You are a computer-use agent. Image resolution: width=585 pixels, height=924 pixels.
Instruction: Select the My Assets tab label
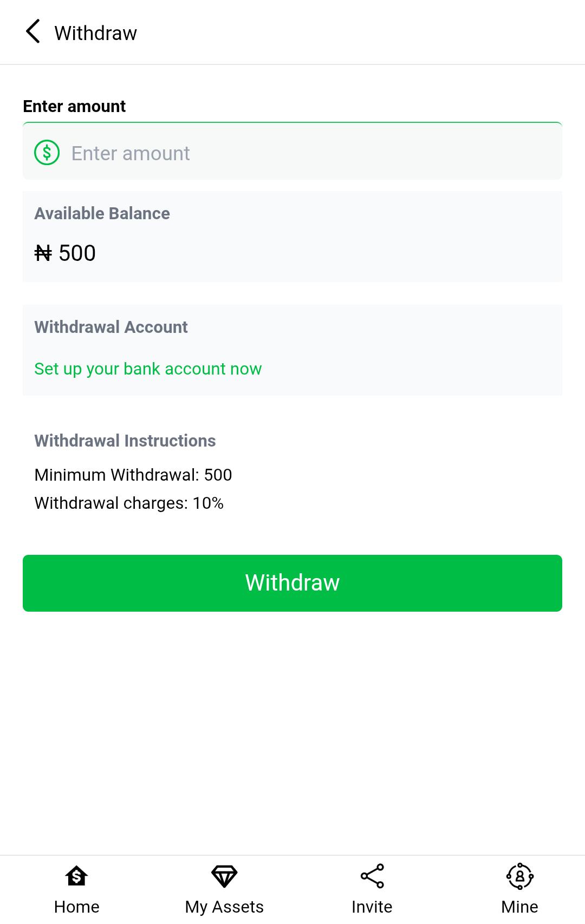coord(223,907)
